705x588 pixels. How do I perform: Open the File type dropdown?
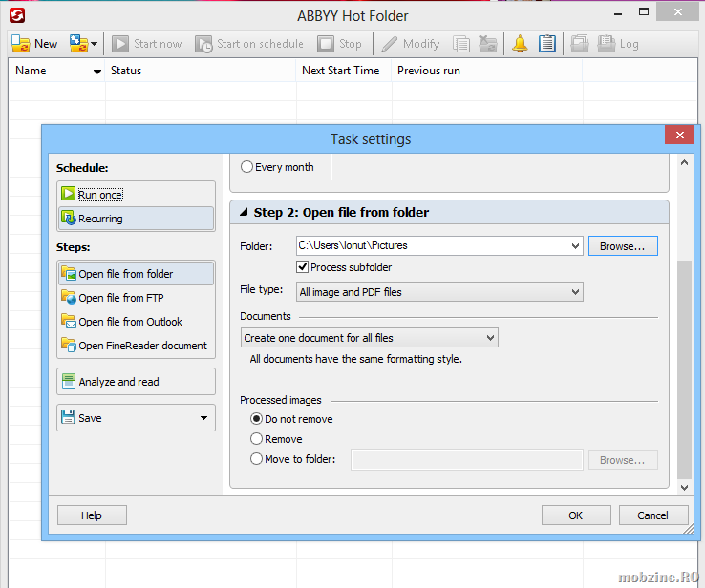[x=439, y=291]
